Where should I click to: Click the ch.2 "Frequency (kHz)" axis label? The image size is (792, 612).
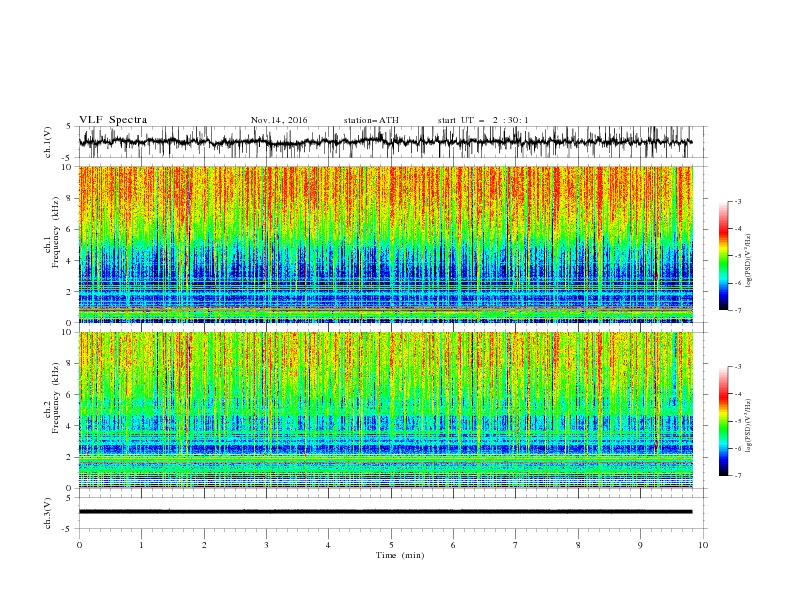pos(55,398)
